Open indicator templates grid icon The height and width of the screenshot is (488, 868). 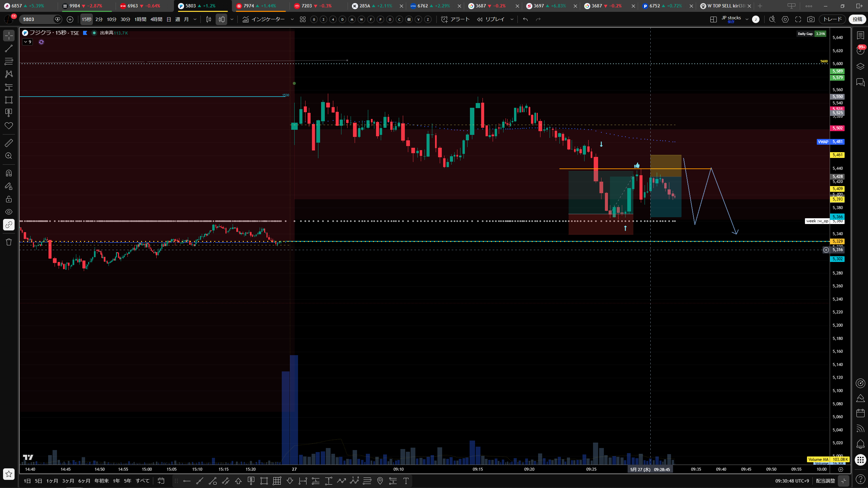point(303,19)
